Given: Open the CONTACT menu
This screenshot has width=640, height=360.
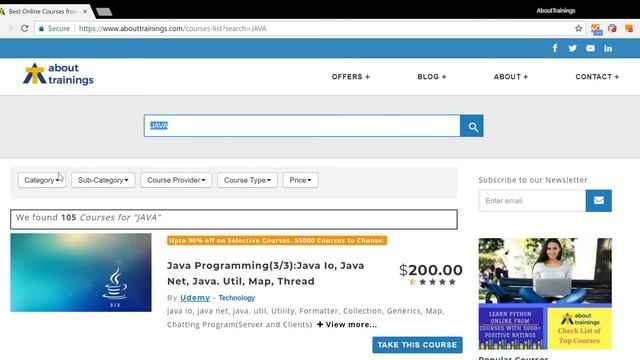Looking at the screenshot, I should (x=597, y=77).
